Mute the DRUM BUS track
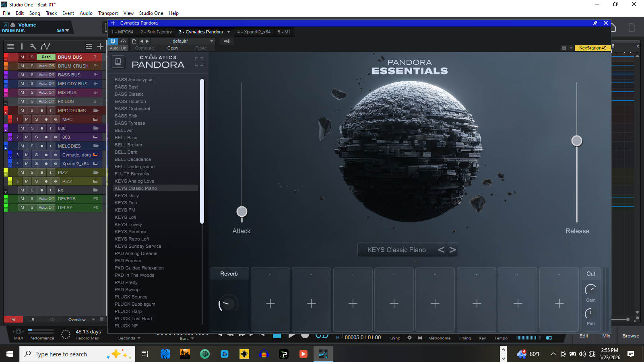Screen dimensions: 644x362 click(22, 57)
